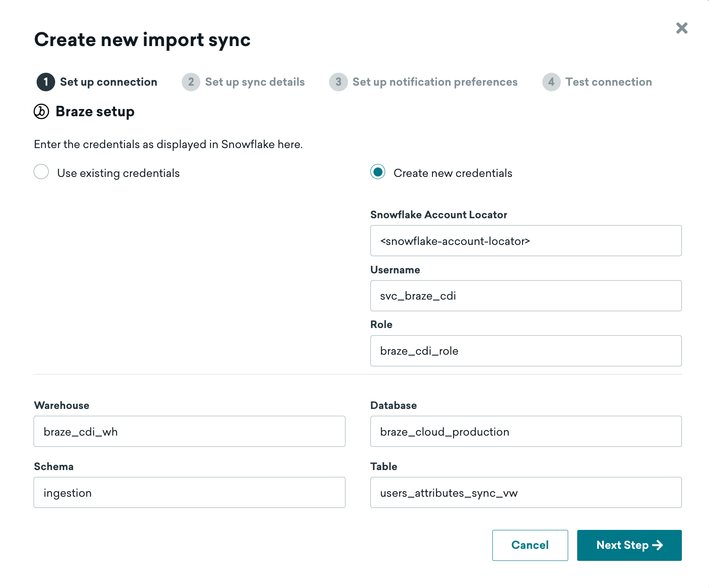This screenshot has width=709, height=588.
Task: Click the Braze logo icon beside Braze setup
Action: click(41, 111)
